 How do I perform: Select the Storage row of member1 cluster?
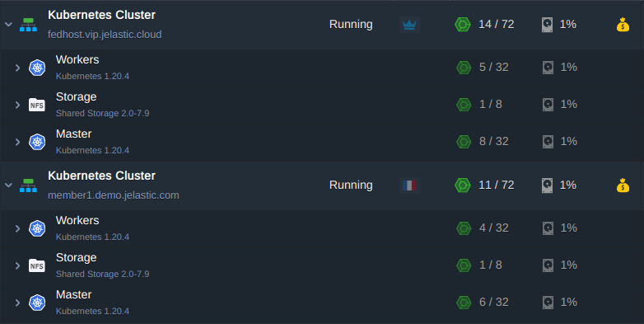tap(322, 266)
